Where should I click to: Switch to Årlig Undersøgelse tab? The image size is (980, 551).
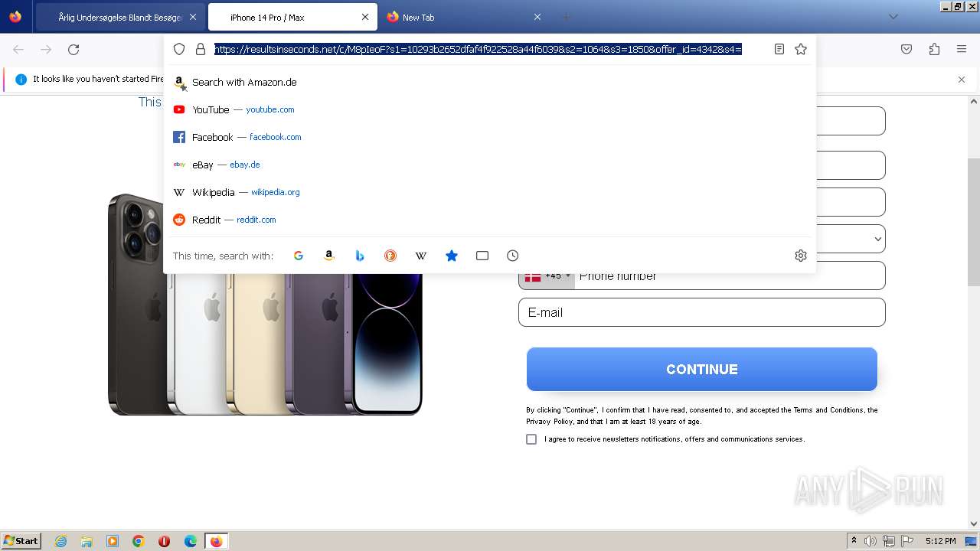coord(119,17)
